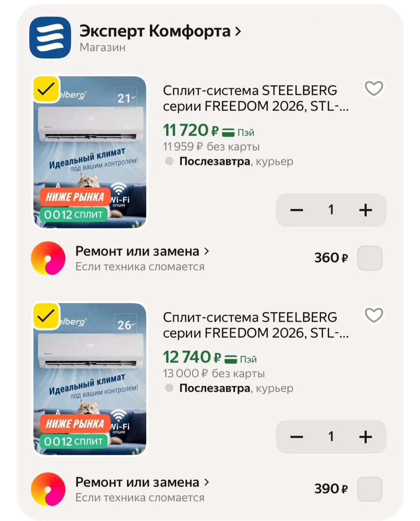
Task: Enable repair or replacement for 390 ₽
Action: point(370,489)
